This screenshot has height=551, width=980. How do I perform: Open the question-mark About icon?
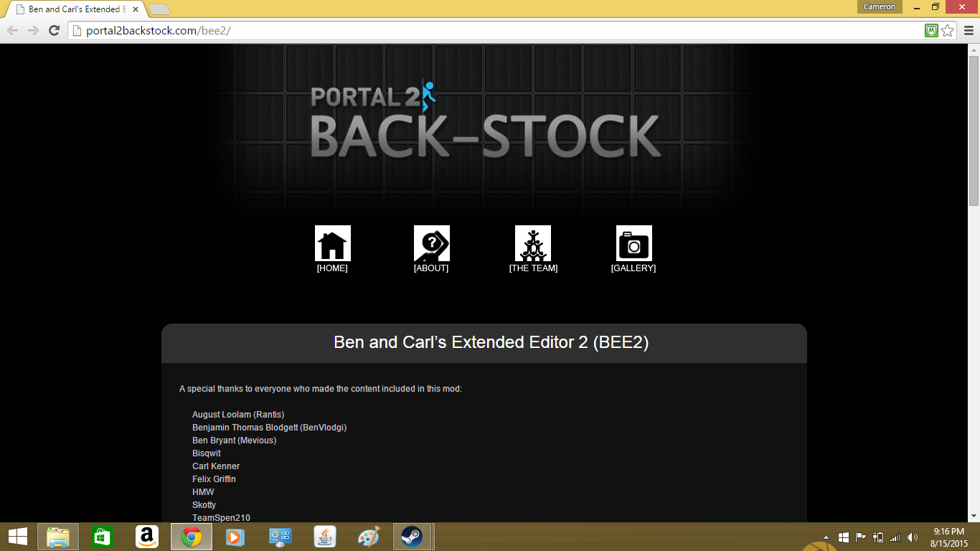(431, 243)
